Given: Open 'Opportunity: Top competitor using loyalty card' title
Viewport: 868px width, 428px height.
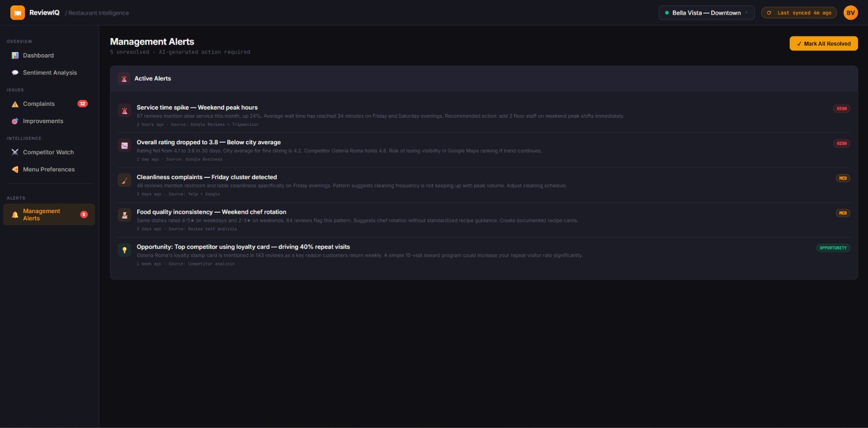Looking at the screenshot, I should tap(243, 247).
